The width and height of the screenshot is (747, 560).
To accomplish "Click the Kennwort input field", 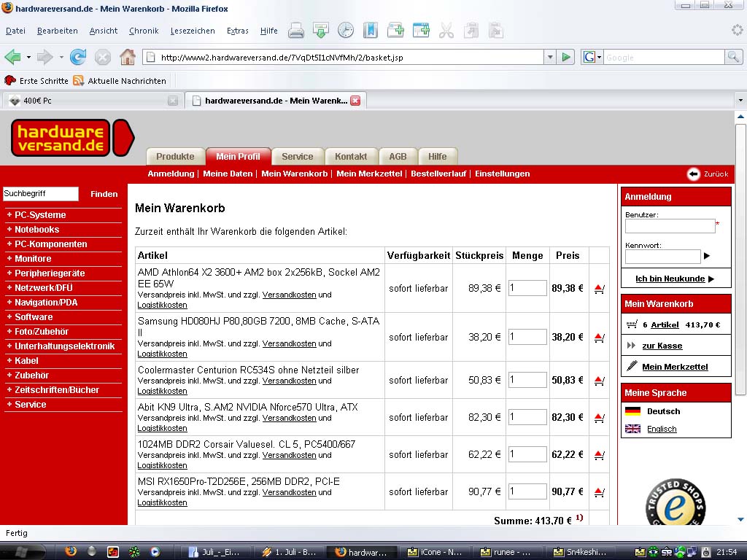I will click(x=662, y=257).
